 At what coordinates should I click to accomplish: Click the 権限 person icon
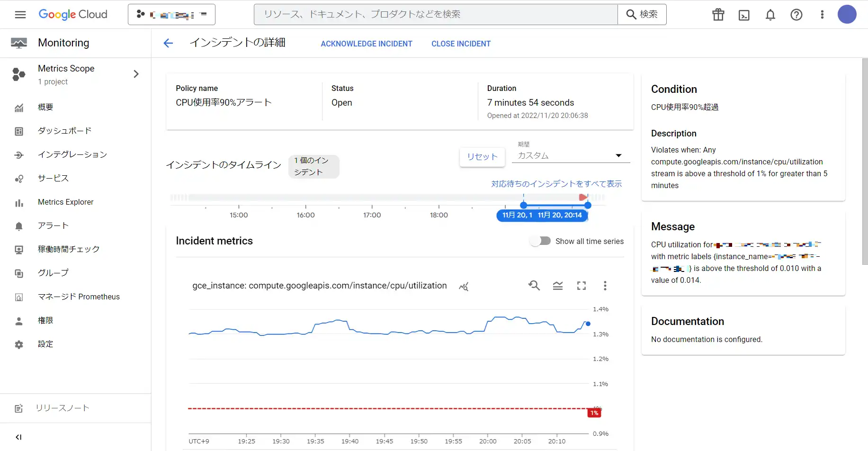click(x=19, y=321)
